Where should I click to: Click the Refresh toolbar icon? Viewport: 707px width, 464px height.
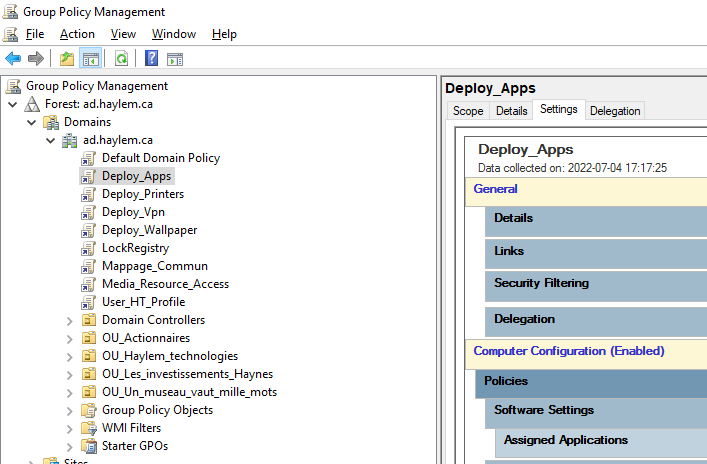tap(121, 59)
